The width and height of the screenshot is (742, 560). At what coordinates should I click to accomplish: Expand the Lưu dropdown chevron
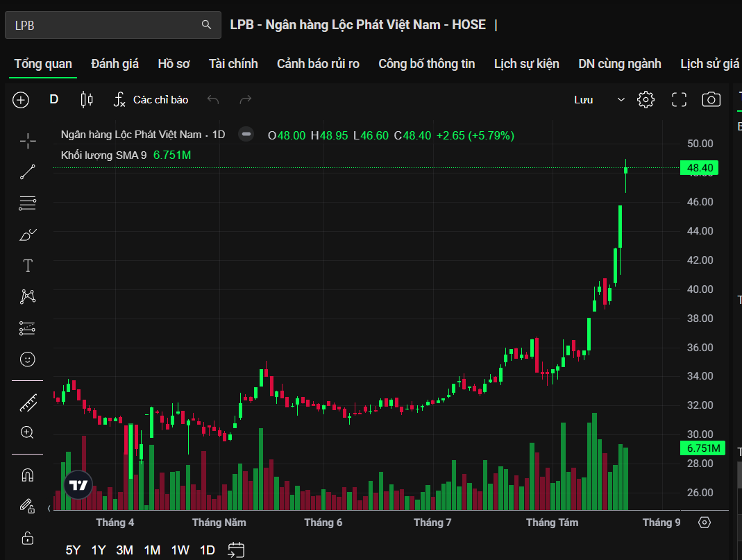pos(621,100)
